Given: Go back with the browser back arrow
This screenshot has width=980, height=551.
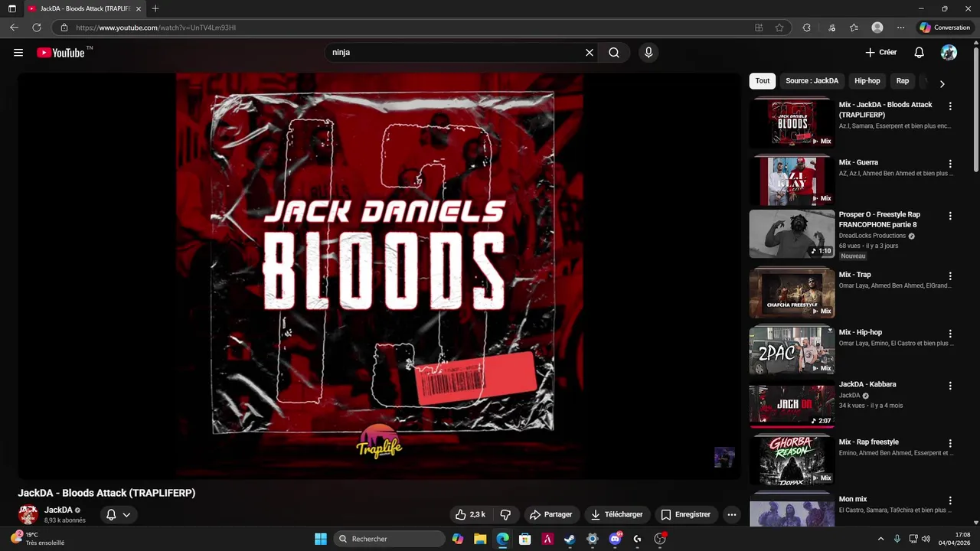Looking at the screenshot, I should (x=14, y=28).
